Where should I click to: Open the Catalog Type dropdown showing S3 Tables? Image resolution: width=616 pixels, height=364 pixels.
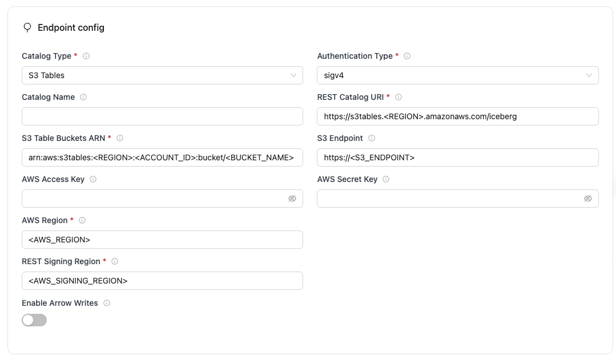click(162, 75)
